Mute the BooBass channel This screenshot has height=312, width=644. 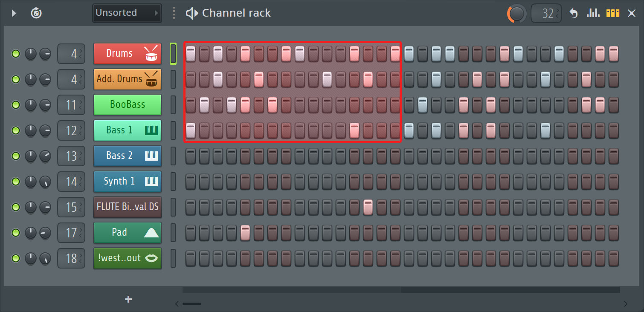click(16, 105)
